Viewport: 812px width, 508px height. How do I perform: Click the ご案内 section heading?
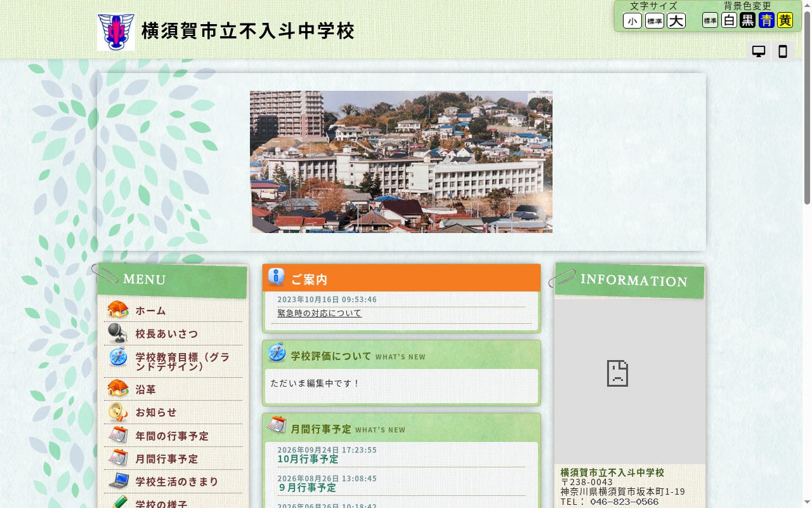[x=310, y=279]
